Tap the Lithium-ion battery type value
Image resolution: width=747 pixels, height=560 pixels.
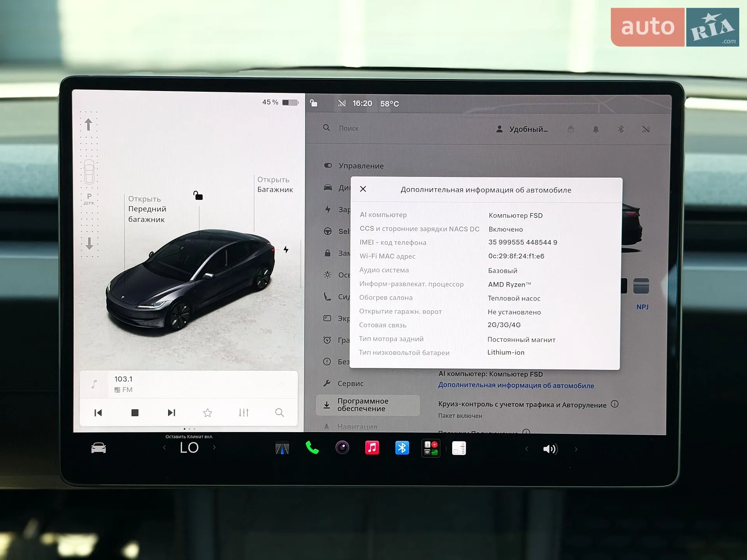(506, 352)
